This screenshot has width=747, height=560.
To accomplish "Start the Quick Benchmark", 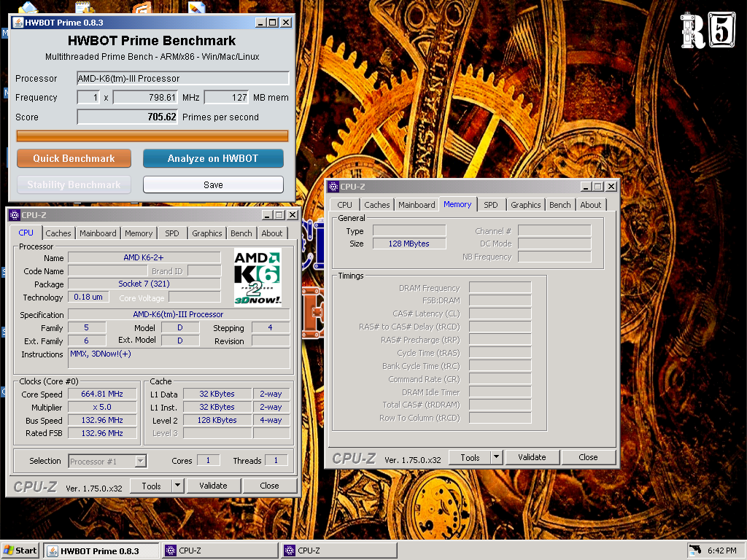I will 74,158.
